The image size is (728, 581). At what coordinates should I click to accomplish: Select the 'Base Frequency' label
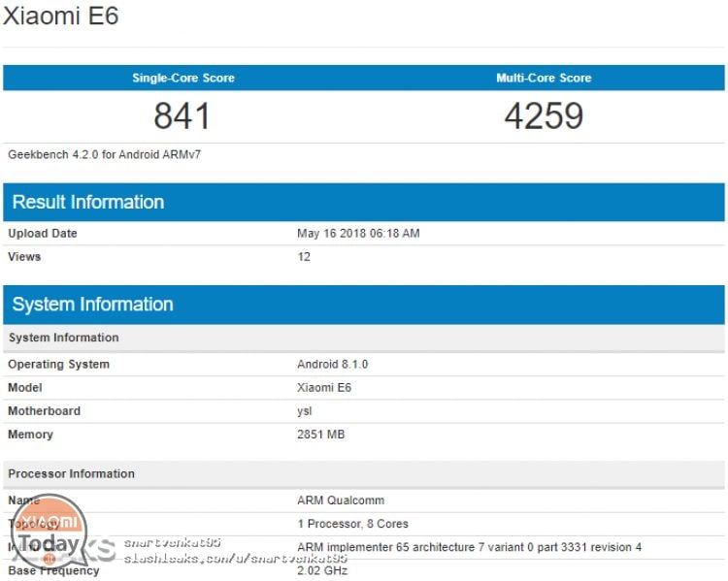pos(53,570)
